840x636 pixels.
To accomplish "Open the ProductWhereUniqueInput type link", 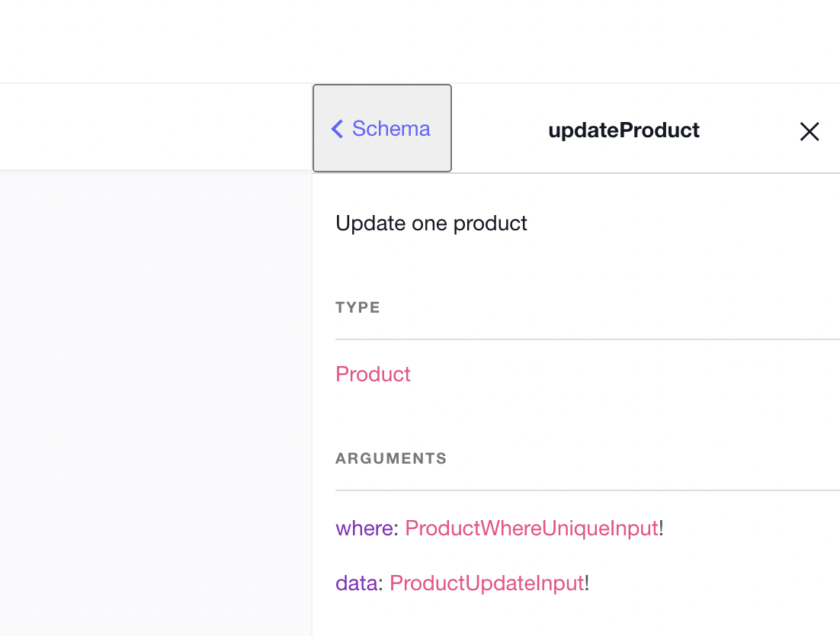I will click(531, 528).
